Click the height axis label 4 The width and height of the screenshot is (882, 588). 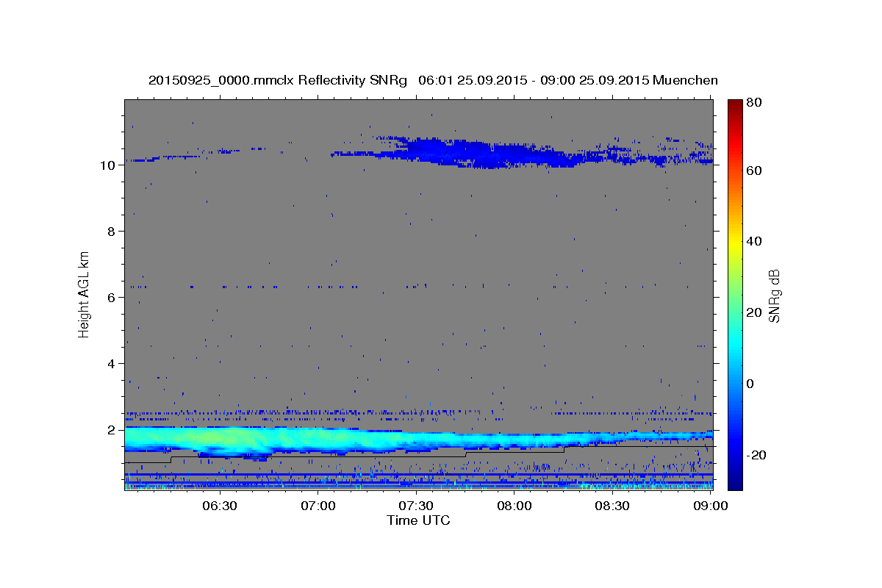(112, 364)
